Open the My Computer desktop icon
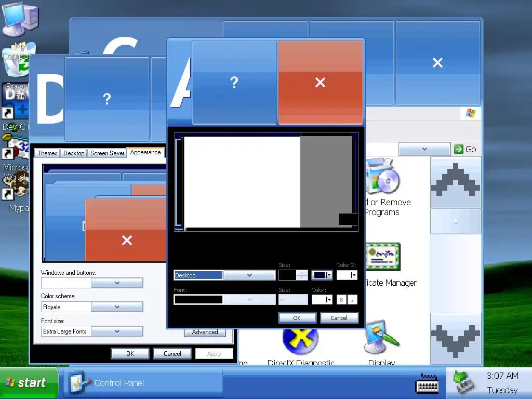 [x=20, y=20]
